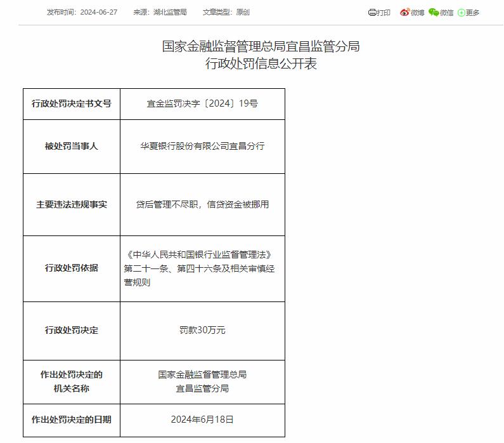Open the 更多 sharing options
The height and width of the screenshot is (443, 504).
(x=472, y=13)
